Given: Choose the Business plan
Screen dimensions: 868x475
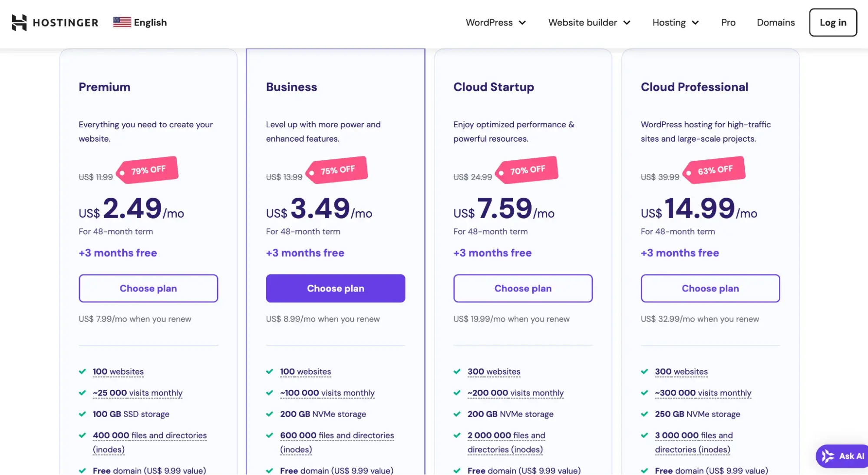Looking at the screenshot, I should pos(336,289).
